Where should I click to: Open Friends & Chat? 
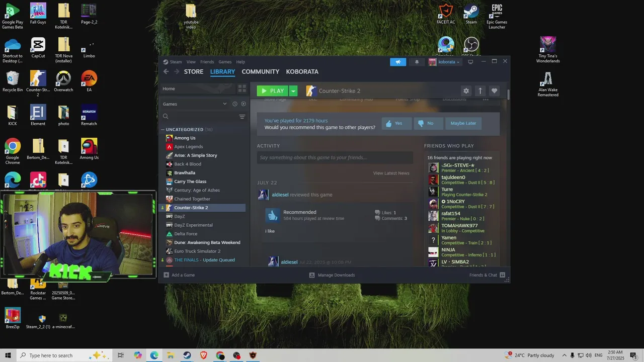point(487,275)
